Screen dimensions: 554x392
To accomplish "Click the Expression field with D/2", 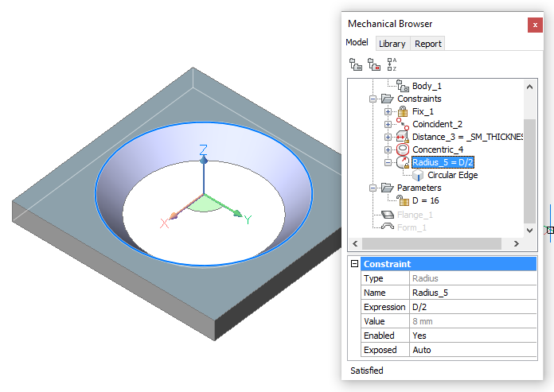I will pyautogui.click(x=473, y=307).
